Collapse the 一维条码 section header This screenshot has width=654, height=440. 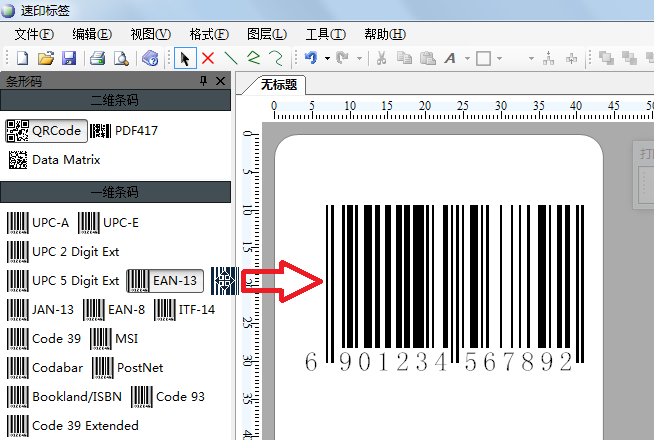coord(115,192)
